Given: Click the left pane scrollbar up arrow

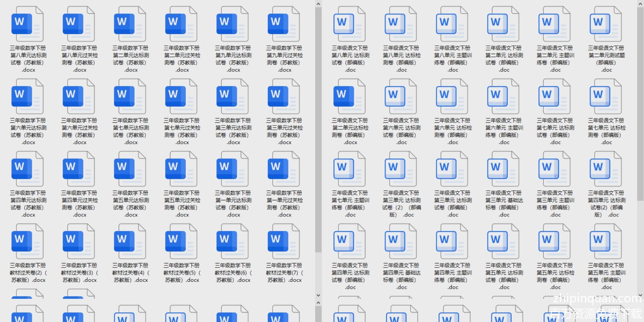Looking at the screenshot, I should pyautogui.click(x=318, y=4).
